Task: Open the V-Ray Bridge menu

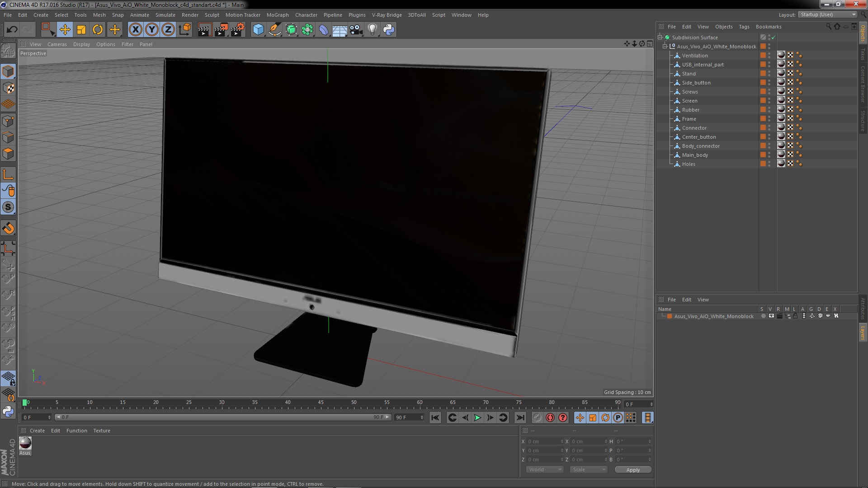Action: pos(387,15)
